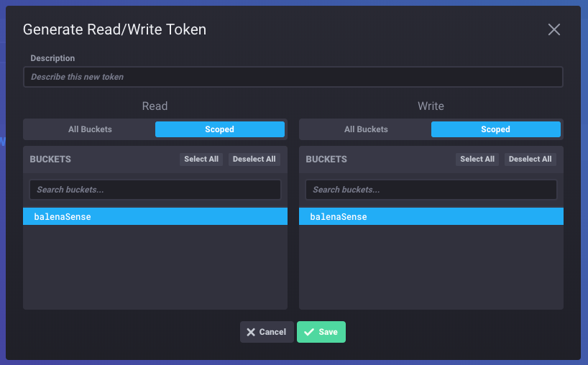588x365 pixels.
Task: Click the BUCKETS header in Write panel
Action: pyautogui.click(x=326, y=159)
